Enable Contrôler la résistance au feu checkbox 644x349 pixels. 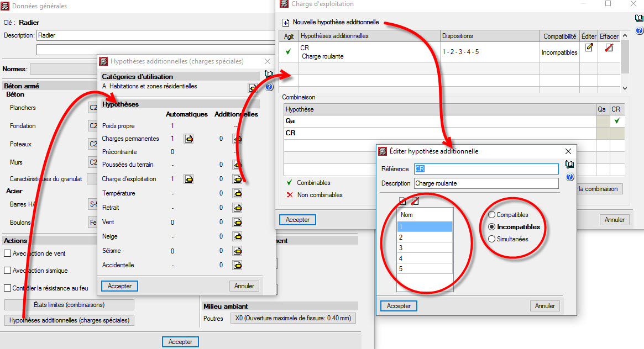[x=8, y=288]
